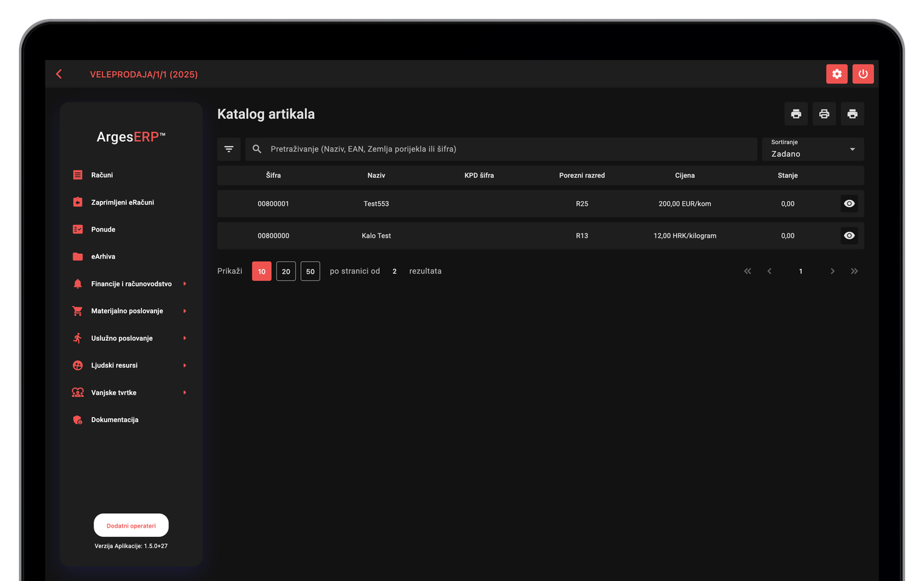Go to the previous page with single-left arrow
Screen dimensions: 924x581
[770, 271]
